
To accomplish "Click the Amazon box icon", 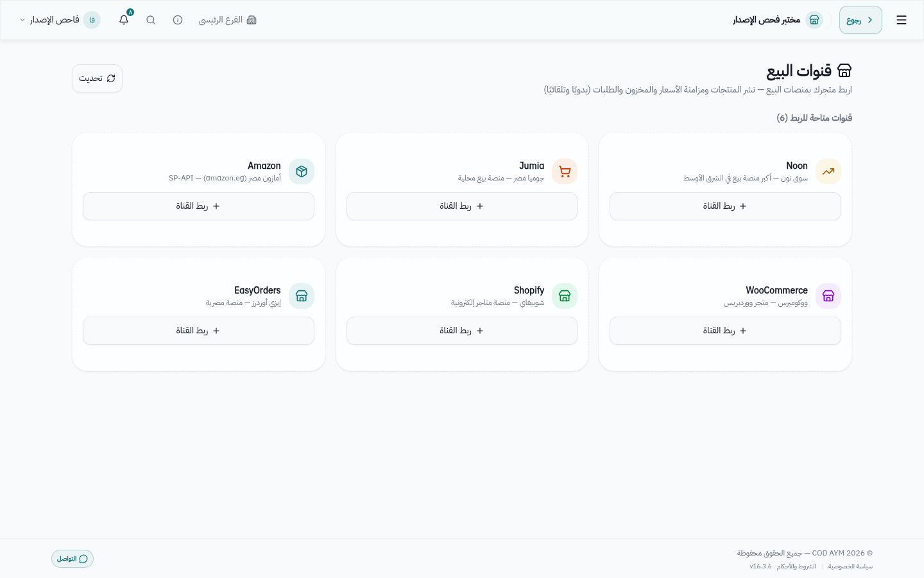I will [x=302, y=171].
